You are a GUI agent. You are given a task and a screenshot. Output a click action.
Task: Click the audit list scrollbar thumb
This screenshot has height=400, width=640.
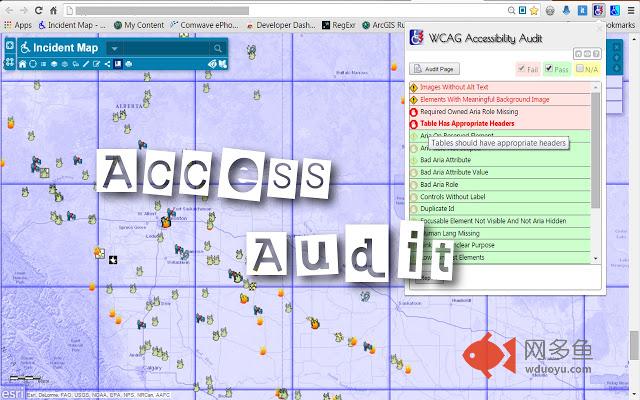pyautogui.click(x=596, y=150)
